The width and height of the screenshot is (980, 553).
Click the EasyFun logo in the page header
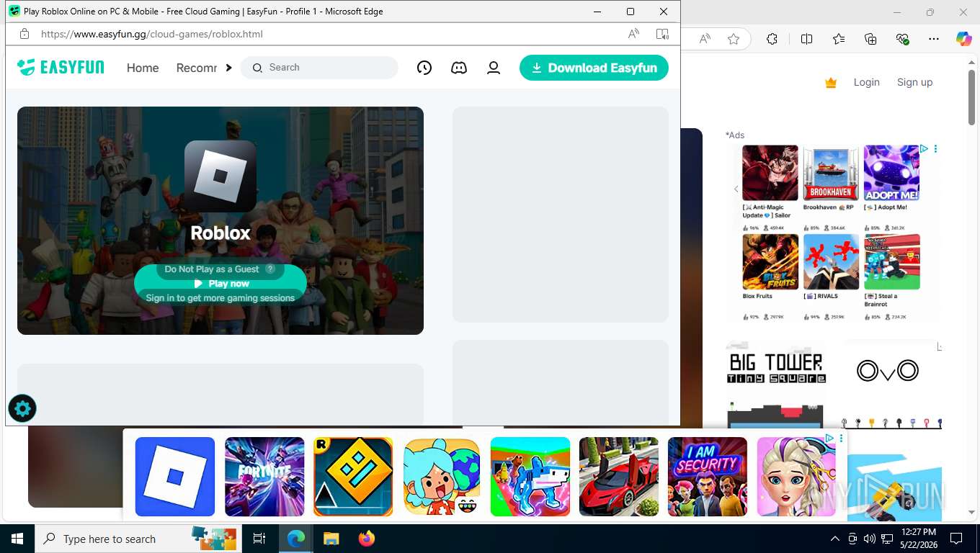61,68
